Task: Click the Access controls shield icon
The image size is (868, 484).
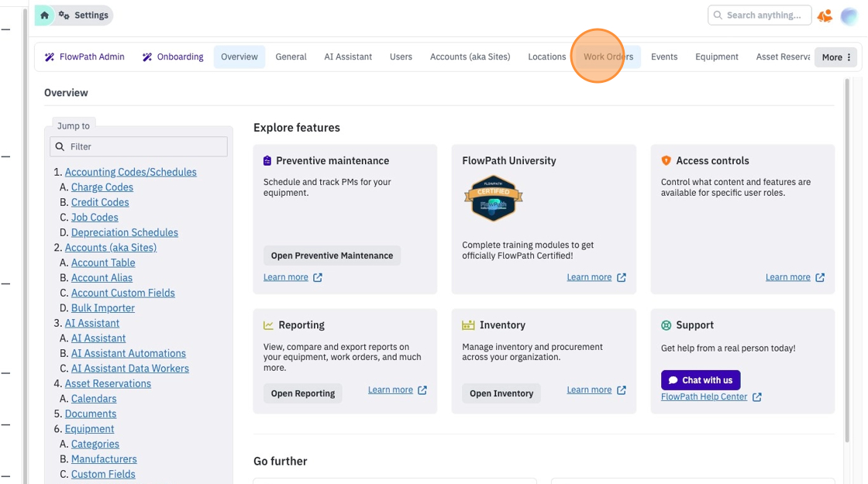Action: pyautogui.click(x=666, y=160)
